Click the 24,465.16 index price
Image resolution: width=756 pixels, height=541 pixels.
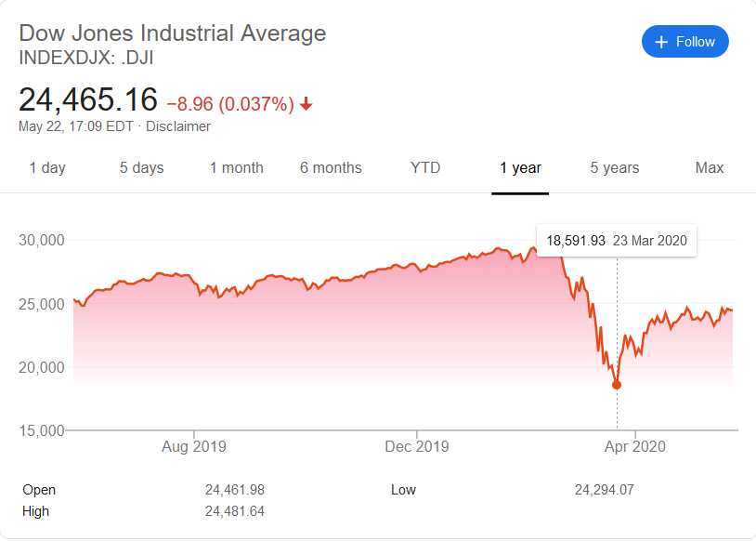88,100
